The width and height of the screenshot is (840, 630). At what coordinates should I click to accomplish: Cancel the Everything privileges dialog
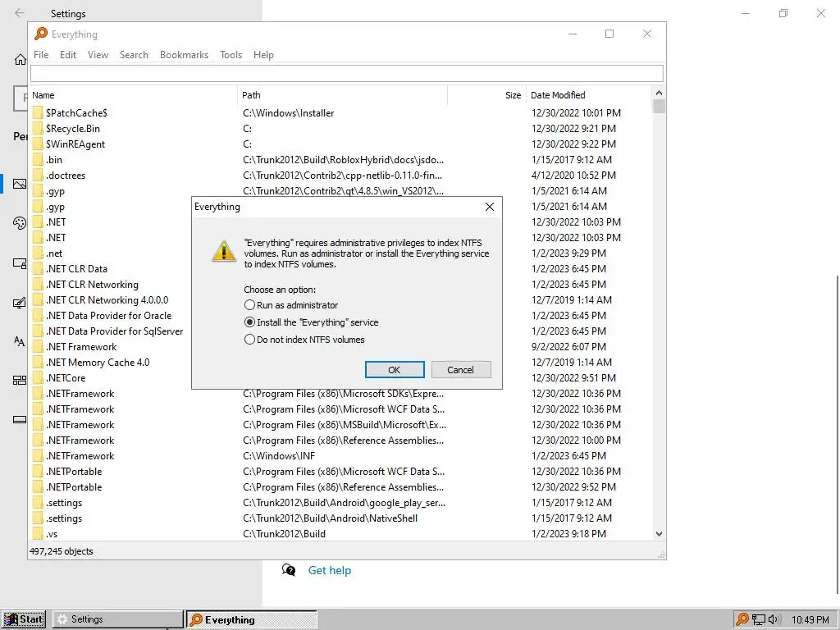(x=461, y=370)
